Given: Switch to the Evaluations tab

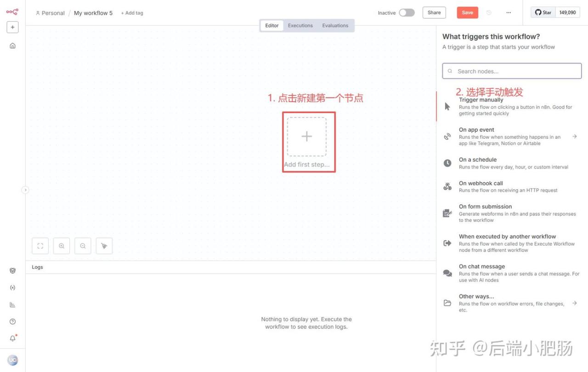Looking at the screenshot, I should [x=335, y=26].
